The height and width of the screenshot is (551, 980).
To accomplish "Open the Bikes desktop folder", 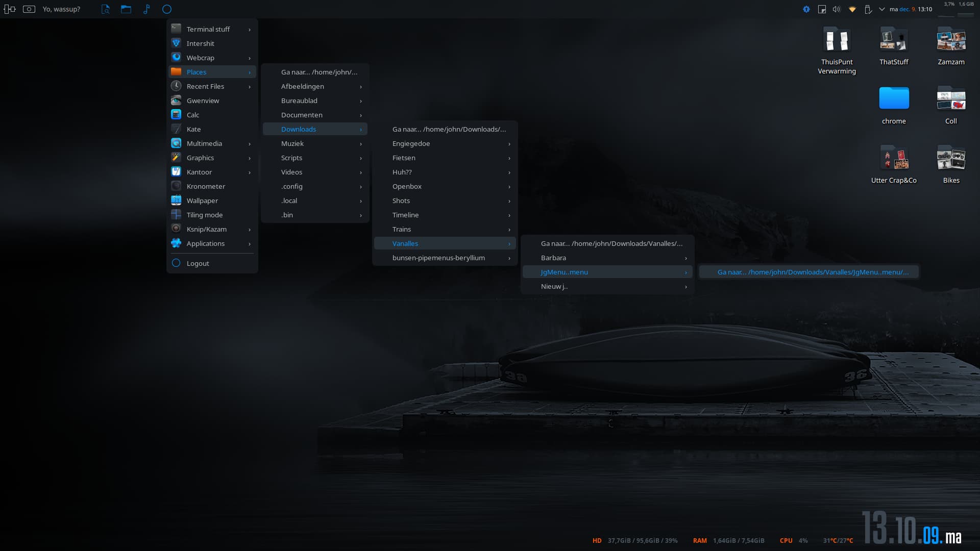I will pyautogui.click(x=951, y=164).
